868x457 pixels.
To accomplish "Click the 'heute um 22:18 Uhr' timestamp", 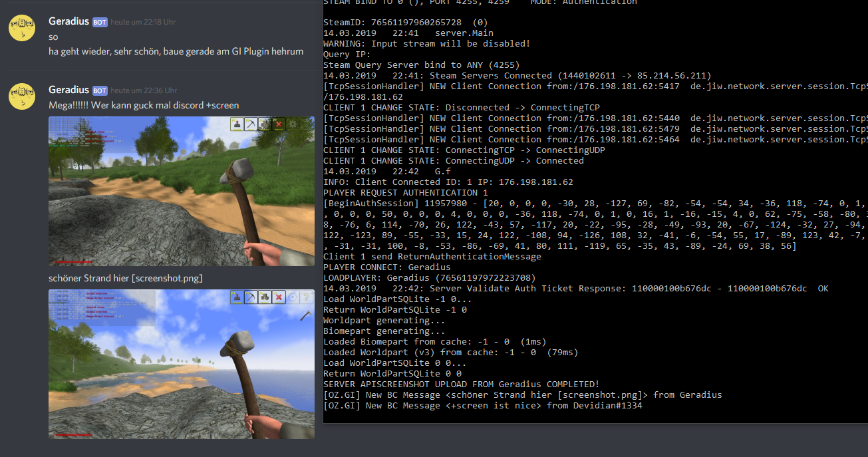I will pyautogui.click(x=144, y=22).
